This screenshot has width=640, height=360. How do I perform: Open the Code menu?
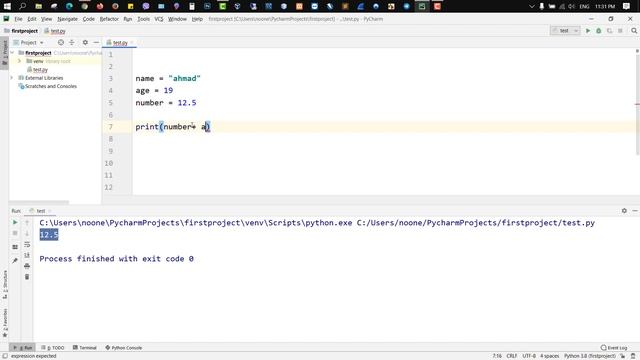click(x=89, y=19)
